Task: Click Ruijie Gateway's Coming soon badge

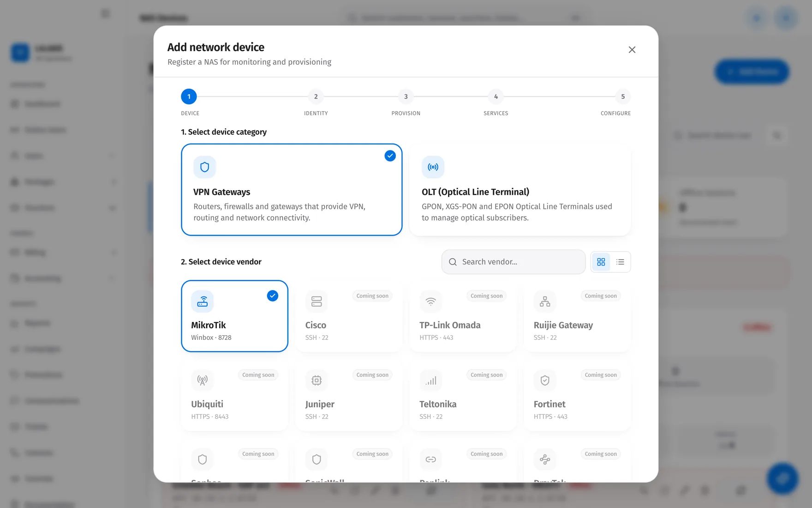Action: tap(601, 296)
